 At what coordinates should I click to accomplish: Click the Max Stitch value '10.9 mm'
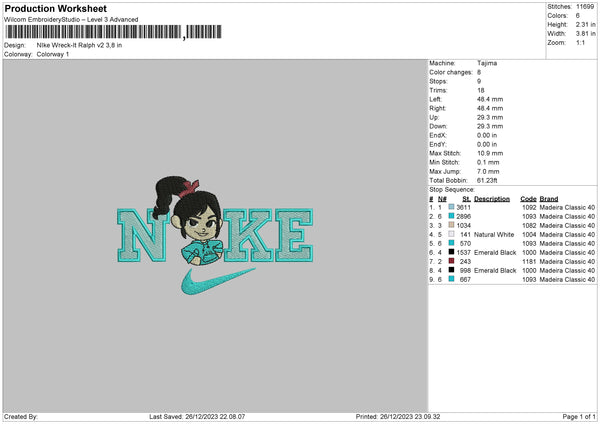tap(490, 153)
